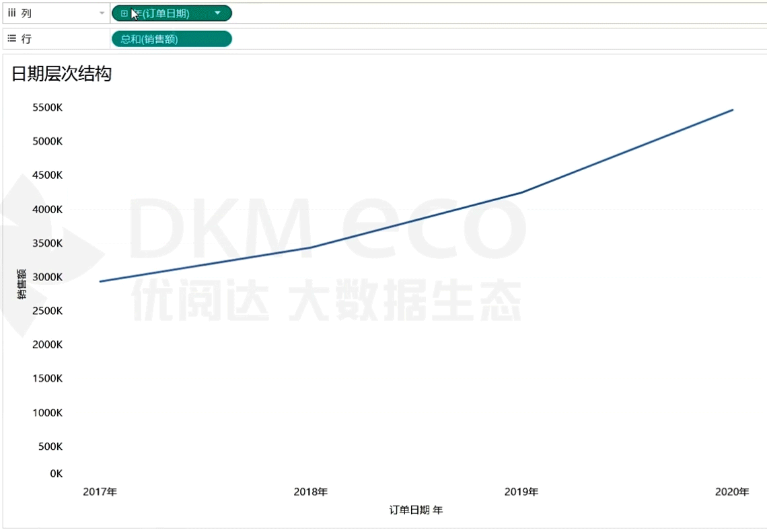767x532 pixels.
Task: Click the Columns (列) shelf icon
Action: pos(11,13)
